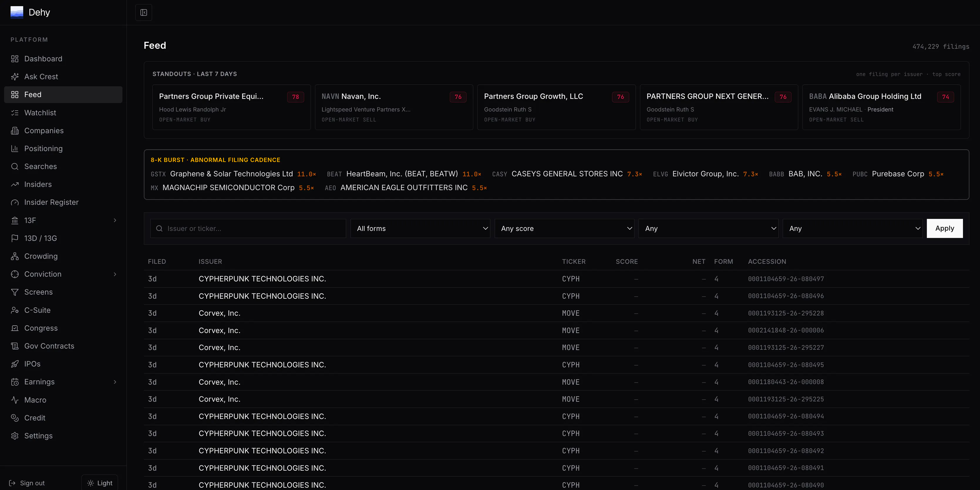The height and width of the screenshot is (490, 980).
Task: Open the Companies page
Action: coord(63,130)
